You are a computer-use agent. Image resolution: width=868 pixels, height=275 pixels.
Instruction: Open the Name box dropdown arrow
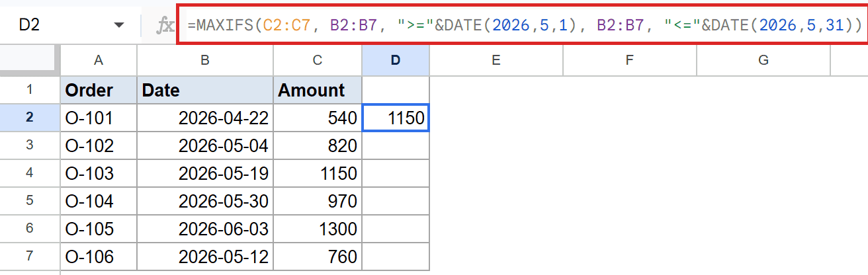coord(119,25)
